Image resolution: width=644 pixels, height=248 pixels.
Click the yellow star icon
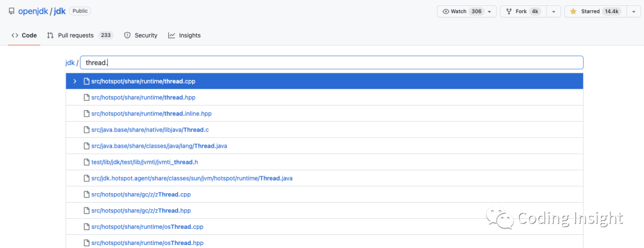click(x=574, y=11)
